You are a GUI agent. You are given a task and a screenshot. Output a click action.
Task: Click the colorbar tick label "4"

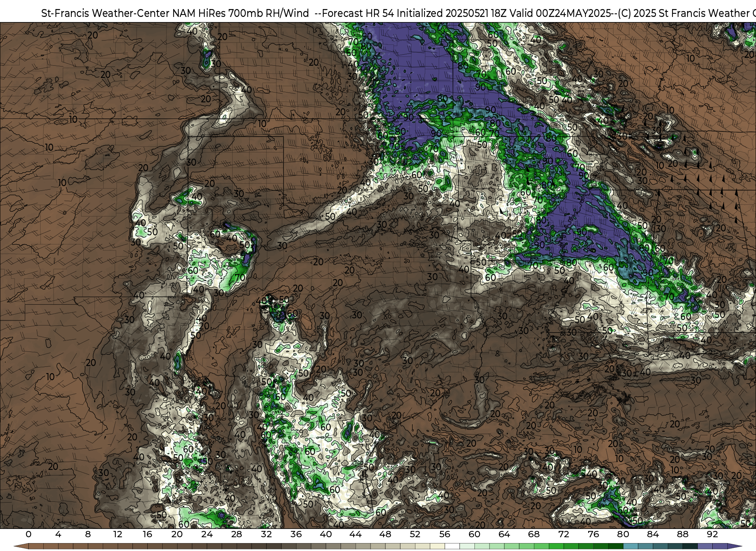click(58, 534)
